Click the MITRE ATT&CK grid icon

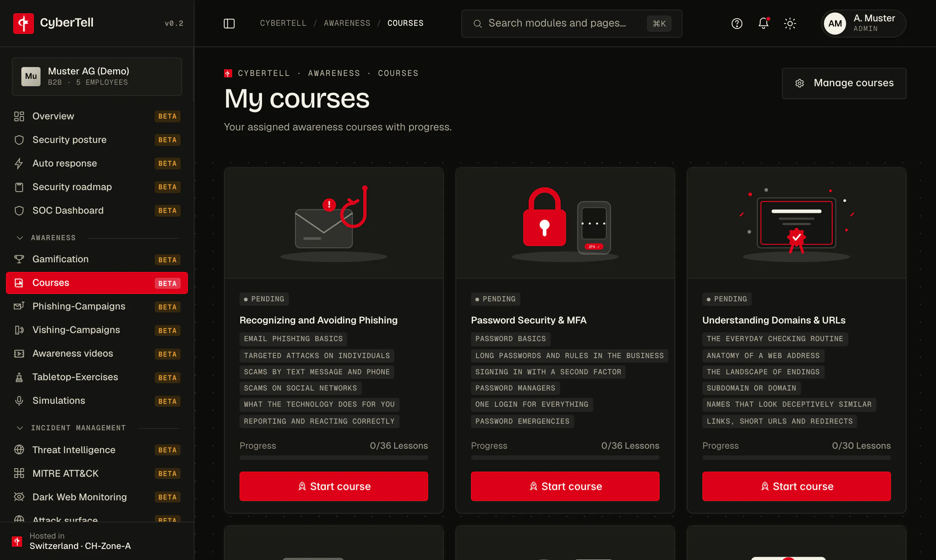(x=19, y=473)
